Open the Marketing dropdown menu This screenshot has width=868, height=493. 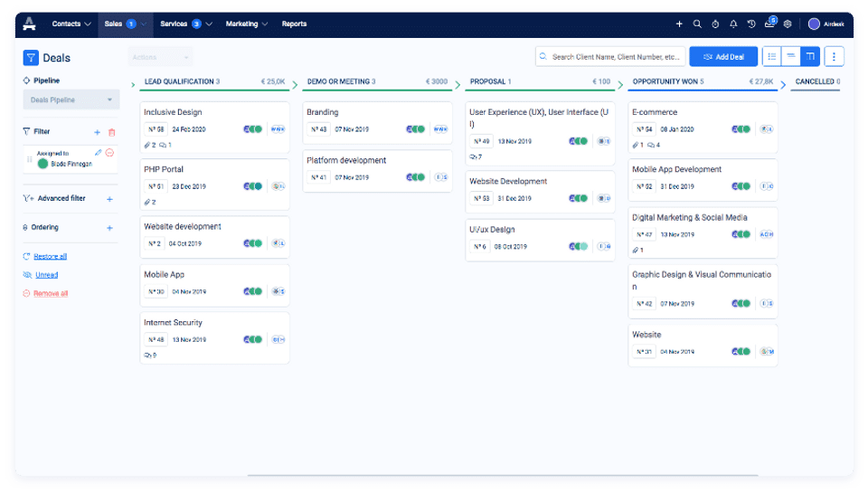click(246, 24)
